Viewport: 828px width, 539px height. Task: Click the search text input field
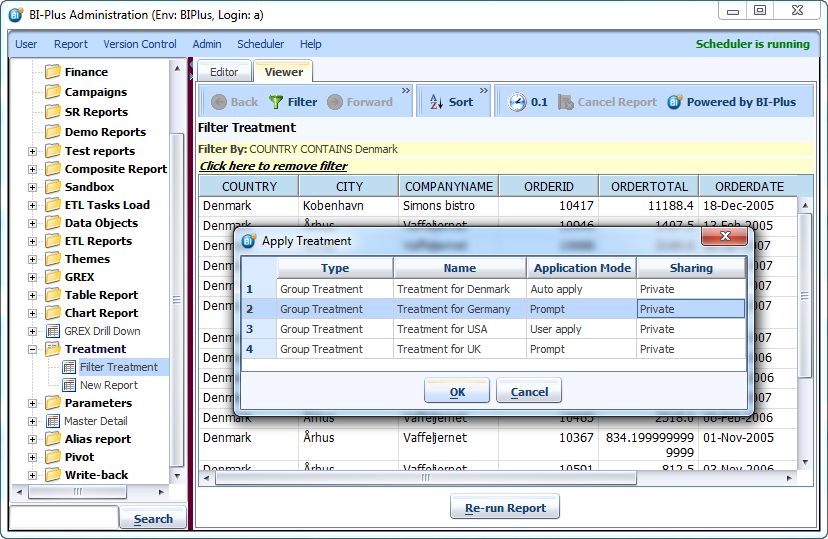point(63,518)
